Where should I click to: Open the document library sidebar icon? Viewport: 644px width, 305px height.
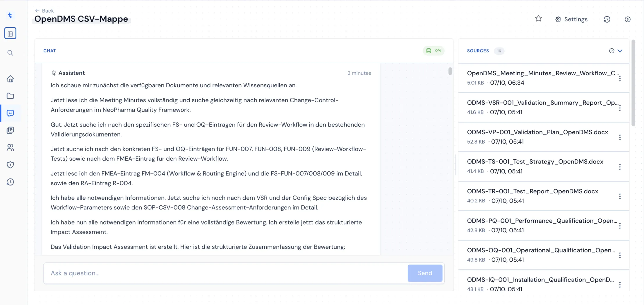(x=10, y=130)
